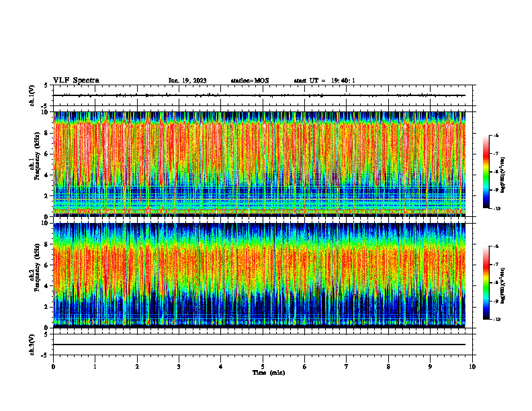Click the 'ch.1(V)' waveform axis label

[32, 95]
